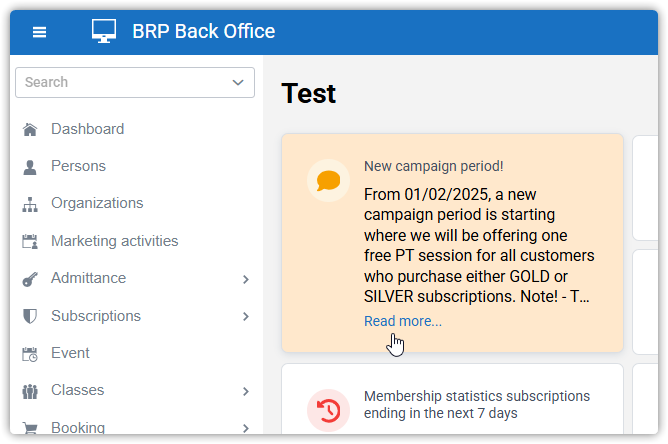The width and height of the screenshot is (668, 444).
Task: Click the Admittance key icon
Action: (x=30, y=279)
